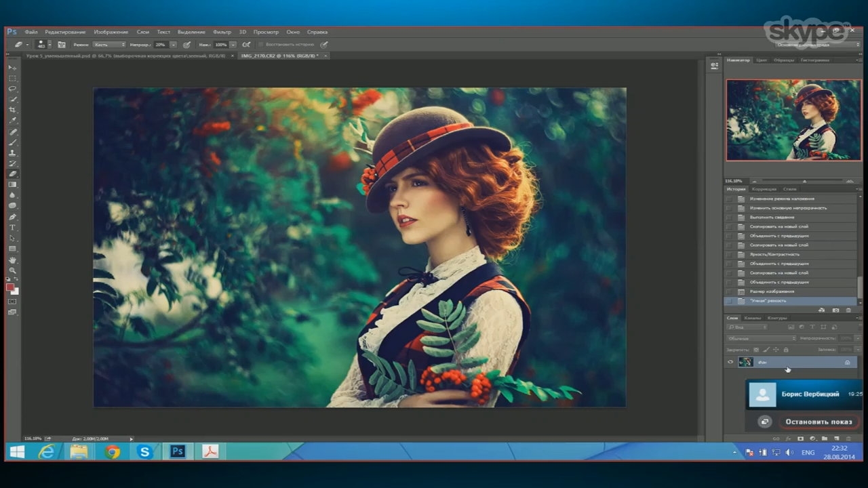The height and width of the screenshot is (488, 868).
Task: Enable the Восстановить историю checkbox
Action: click(x=261, y=45)
